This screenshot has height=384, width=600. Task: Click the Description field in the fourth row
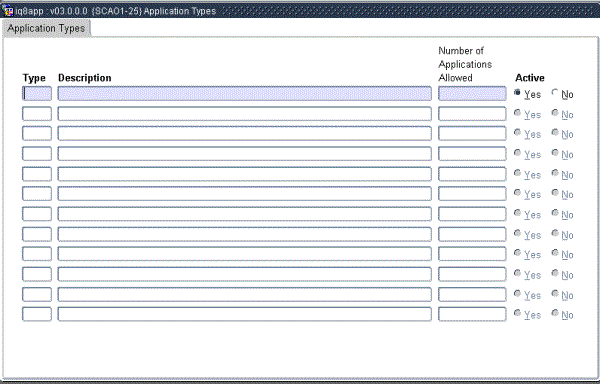click(245, 154)
